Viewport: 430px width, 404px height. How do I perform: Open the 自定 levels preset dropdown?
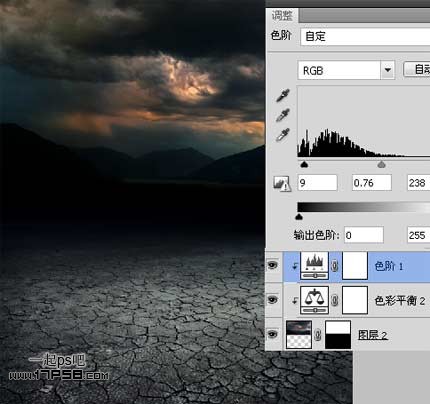365,36
